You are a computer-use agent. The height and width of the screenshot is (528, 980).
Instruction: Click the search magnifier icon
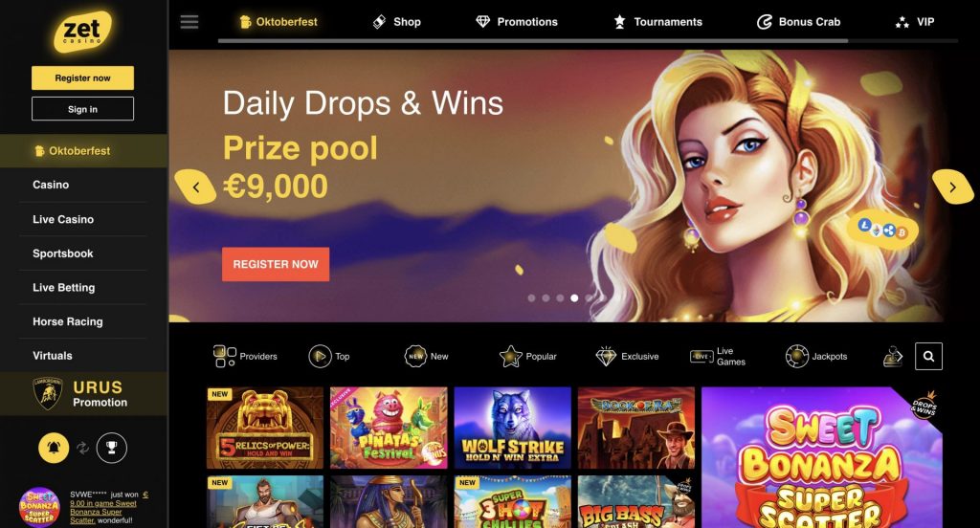click(928, 356)
